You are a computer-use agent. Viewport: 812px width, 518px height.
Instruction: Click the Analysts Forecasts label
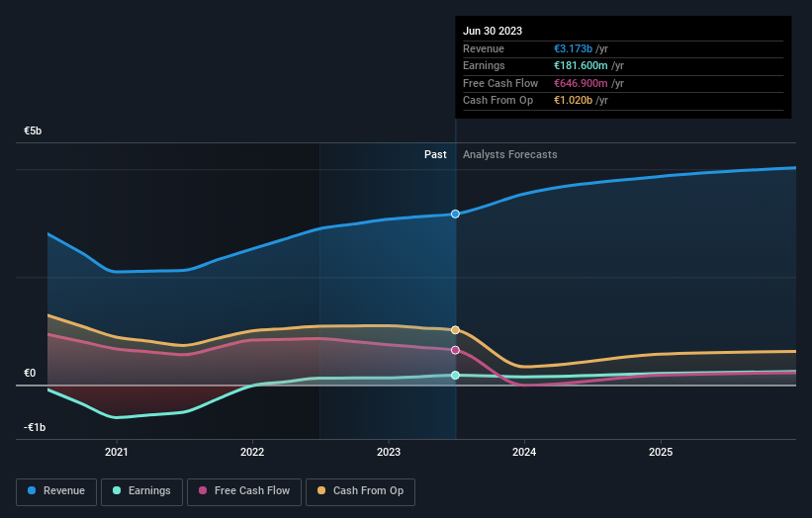click(510, 154)
